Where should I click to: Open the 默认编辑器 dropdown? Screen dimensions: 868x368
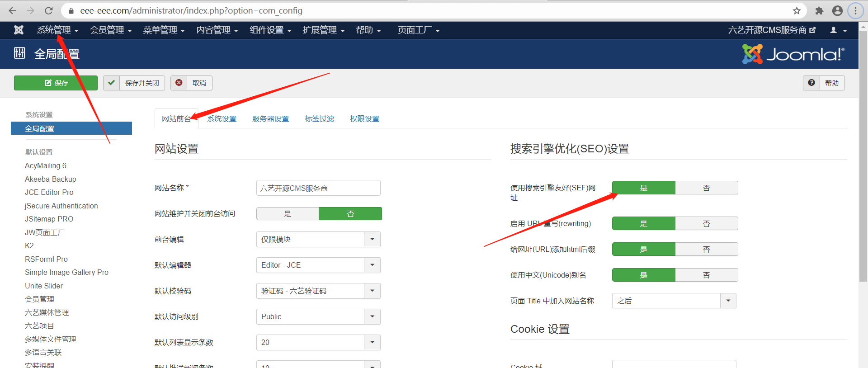tap(318, 265)
